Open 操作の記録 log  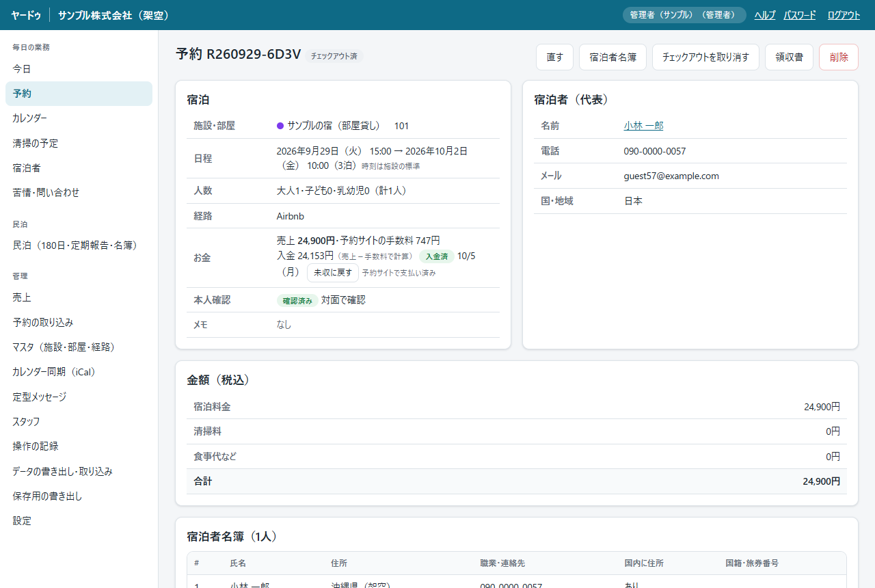pyautogui.click(x=79, y=446)
